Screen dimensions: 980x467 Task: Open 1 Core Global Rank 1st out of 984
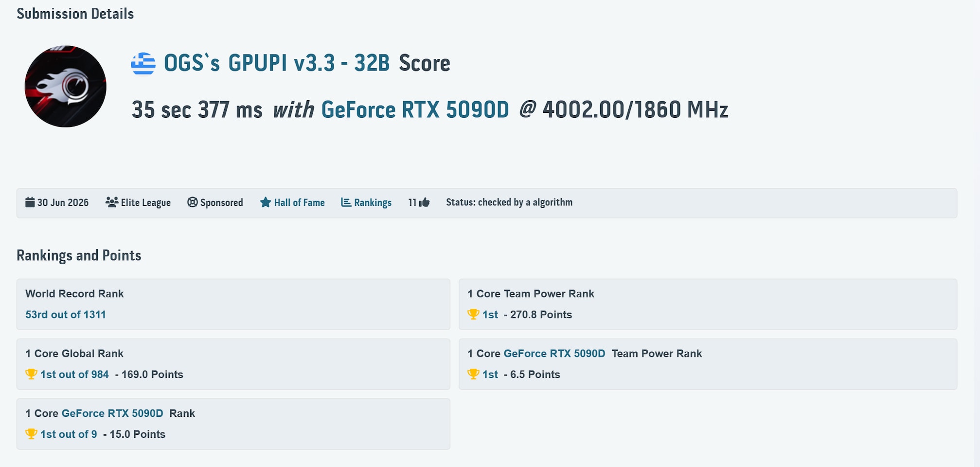[x=74, y=374]
